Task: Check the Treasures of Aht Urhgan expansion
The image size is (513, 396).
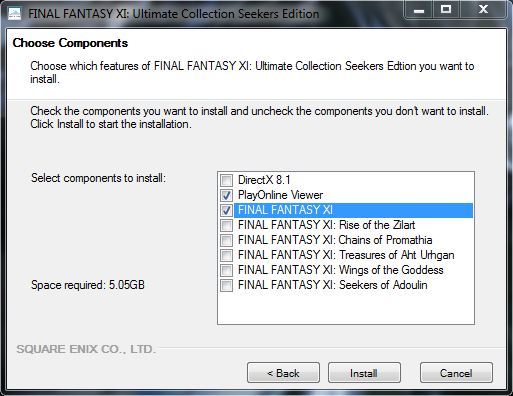Action: point(226,255)
